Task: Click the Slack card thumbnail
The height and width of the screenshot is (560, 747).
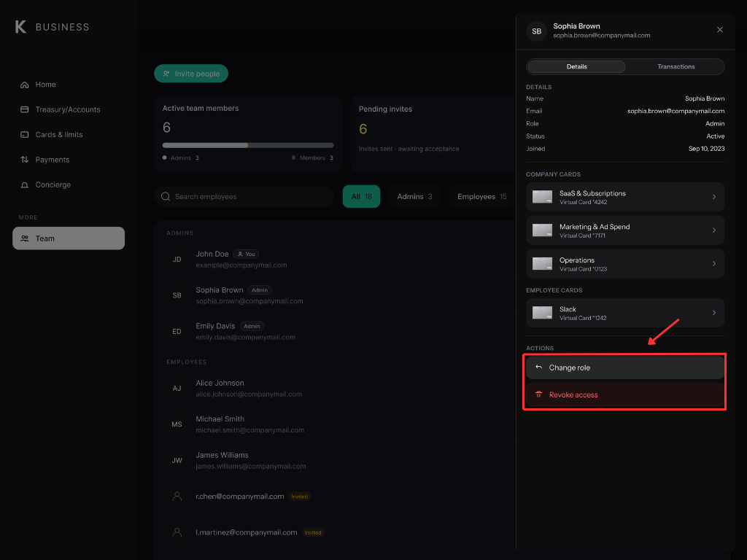Action: pos(542,313)
